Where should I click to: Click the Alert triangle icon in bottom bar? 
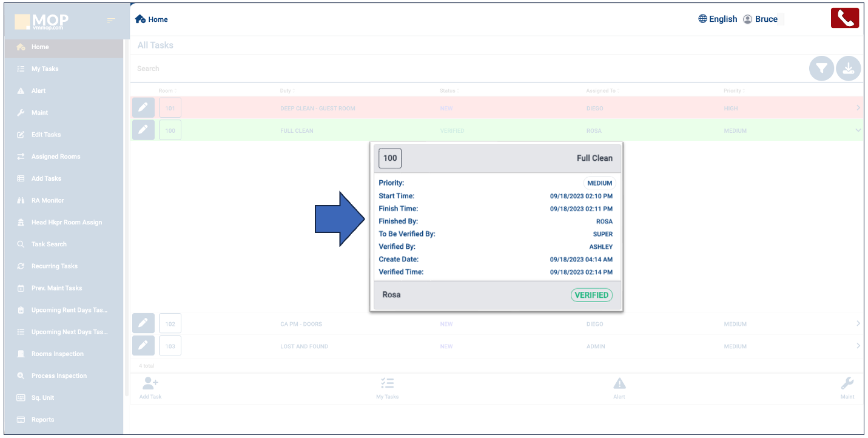click(x=619, y=383)
